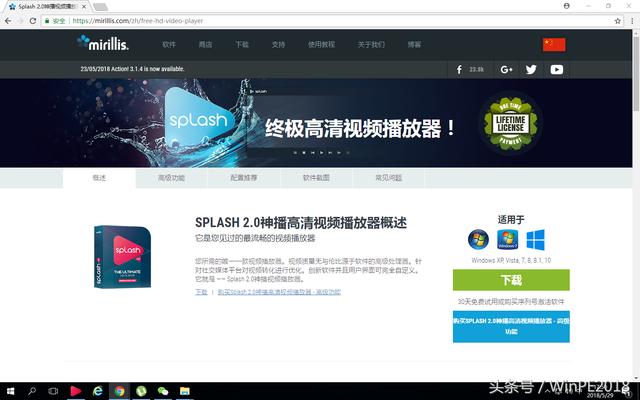Click the Action! 3.1.4 availability news text
The height and width of the screenshot is (400, 640).
tap(132, 69)
